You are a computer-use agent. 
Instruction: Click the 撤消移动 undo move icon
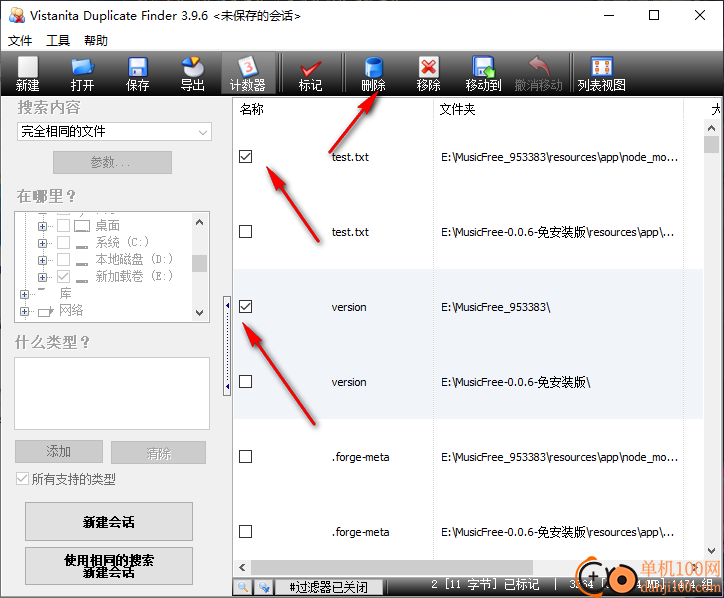(x=538, y=74)
